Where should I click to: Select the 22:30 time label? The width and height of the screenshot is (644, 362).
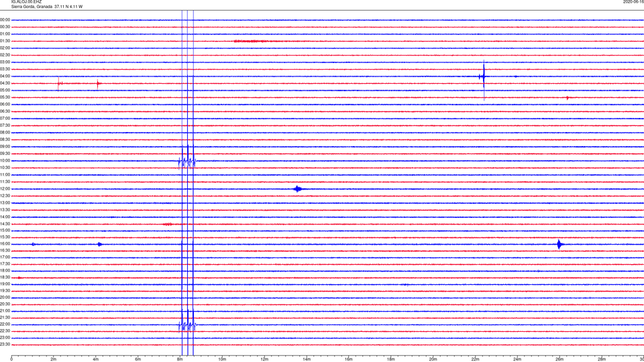point(5,330)
